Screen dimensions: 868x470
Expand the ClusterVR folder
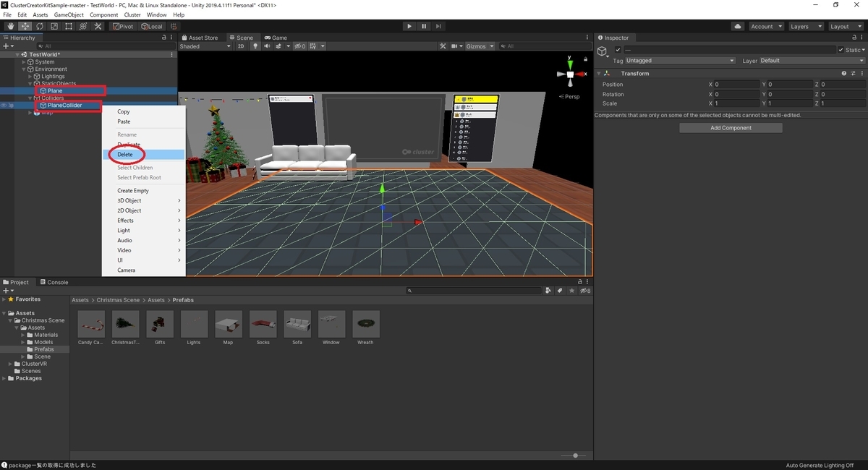(x=10, y=364)
